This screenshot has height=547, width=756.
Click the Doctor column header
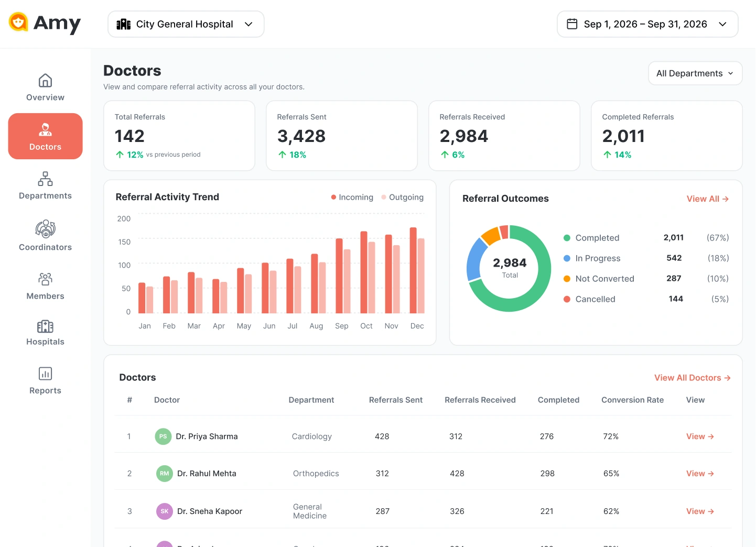(167, 400)
